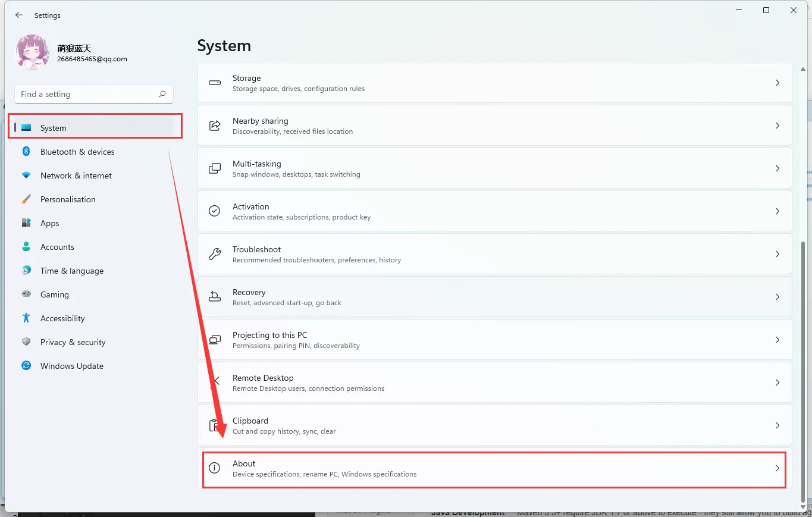Image resolution: width=812 pixels, height=517 pixels.
Task: Click the Windows Update refresh icon
Action: [x=26, y=365]
